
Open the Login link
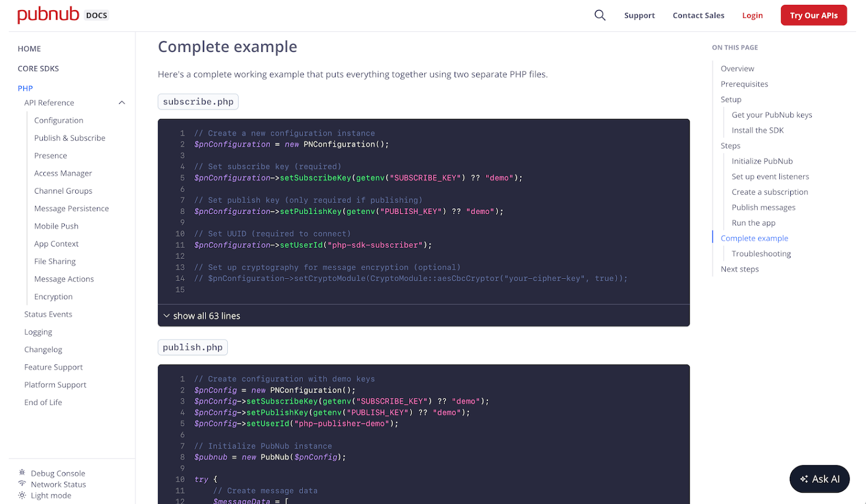[x=752, y=15]
